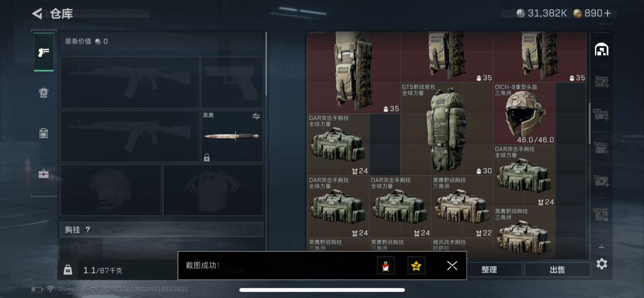Click the weight lock KG icon

coord(68,270)
